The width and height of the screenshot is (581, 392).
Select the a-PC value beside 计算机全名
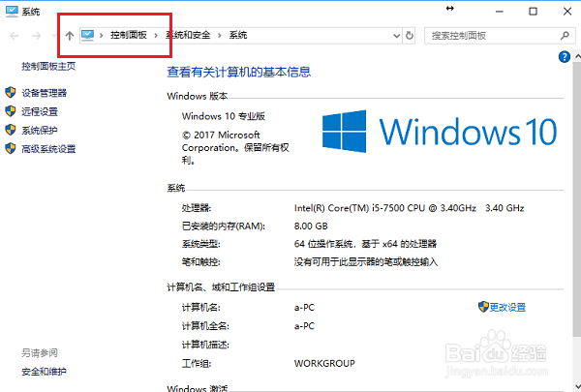tap(304, 326)
